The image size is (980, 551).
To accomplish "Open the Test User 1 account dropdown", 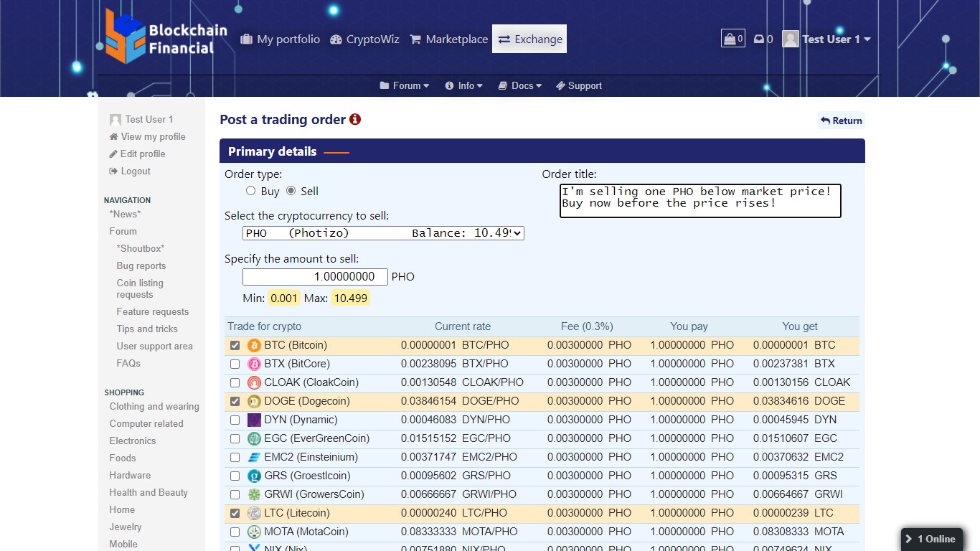I will tap(827, 39).
